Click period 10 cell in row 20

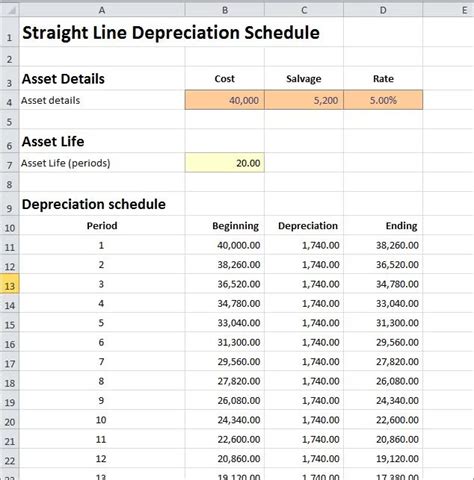point(102,420)
